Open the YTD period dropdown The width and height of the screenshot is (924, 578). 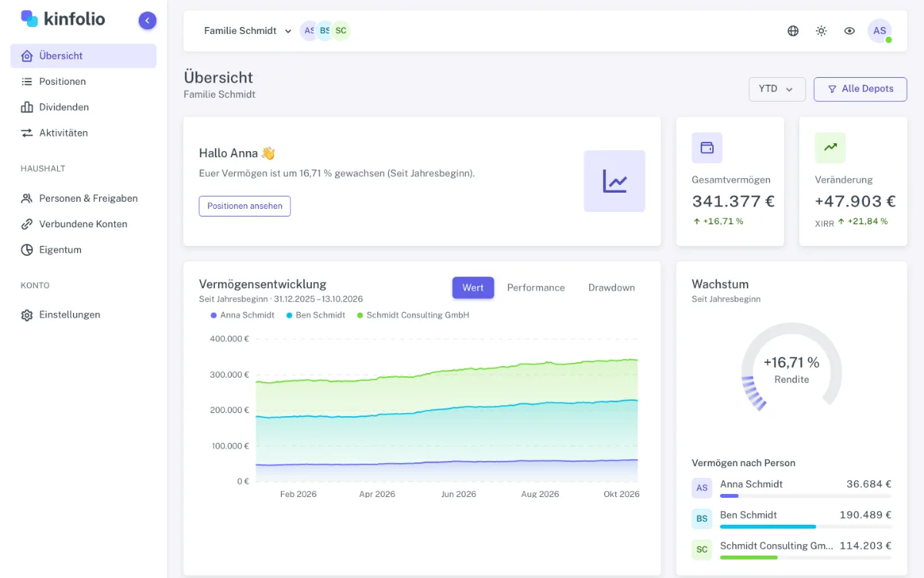[x=777, y=89]
